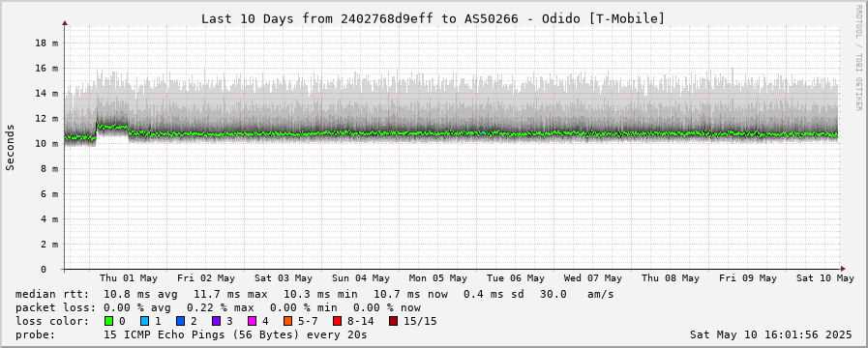Click the '10.7 ms now' median rtt value
The image size is (868, 348).
pos(410,294)
